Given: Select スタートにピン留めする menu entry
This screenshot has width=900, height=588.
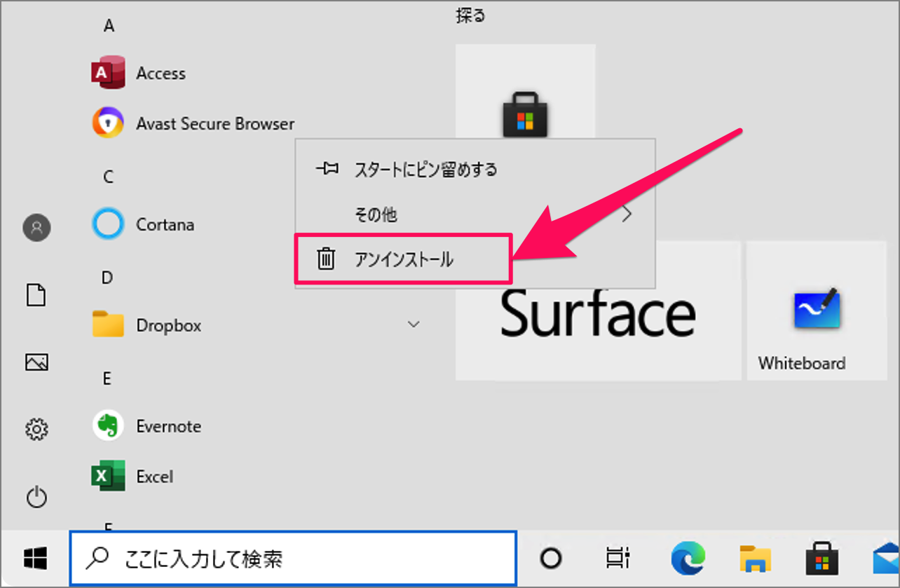Looking at the screenshot, I should [x=475, y=169].
